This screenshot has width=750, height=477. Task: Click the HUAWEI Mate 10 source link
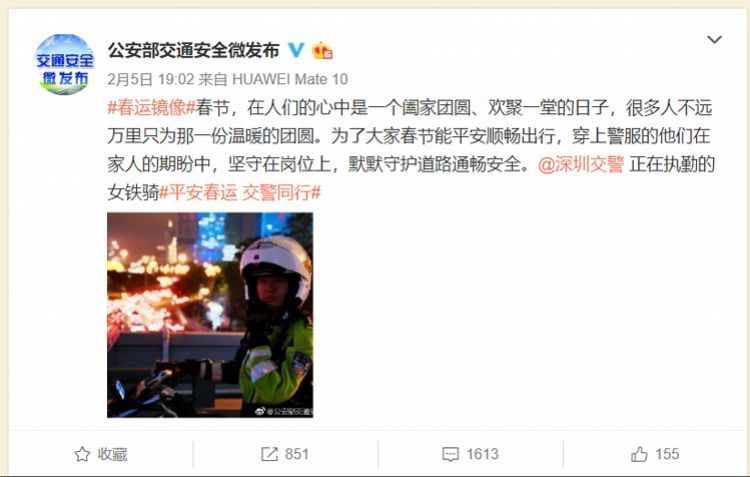tap(290, 79)
